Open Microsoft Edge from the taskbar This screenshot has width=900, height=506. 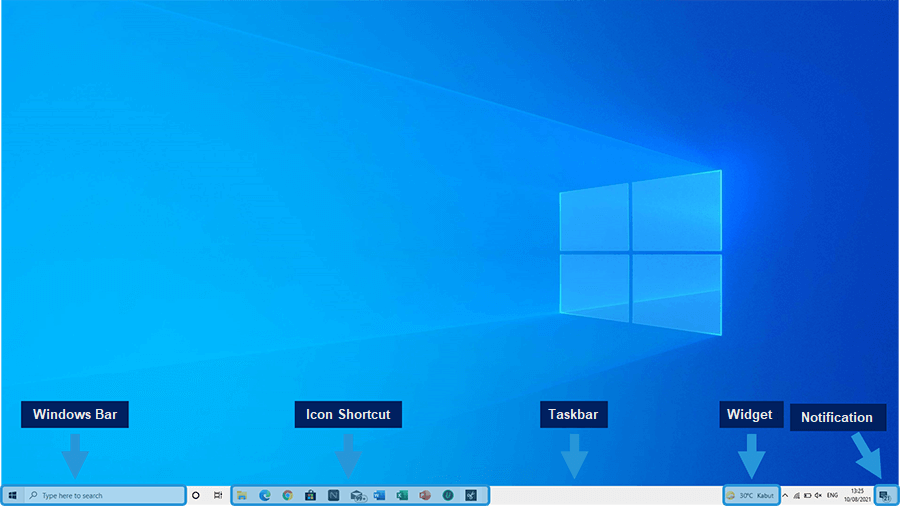pyautogui.click(x=265, y=496)
